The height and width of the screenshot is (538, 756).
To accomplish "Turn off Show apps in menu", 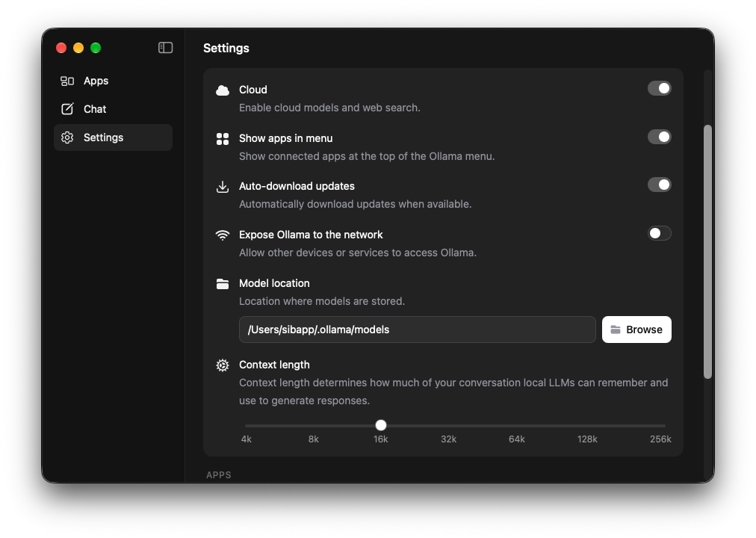I will coord(659,137).
